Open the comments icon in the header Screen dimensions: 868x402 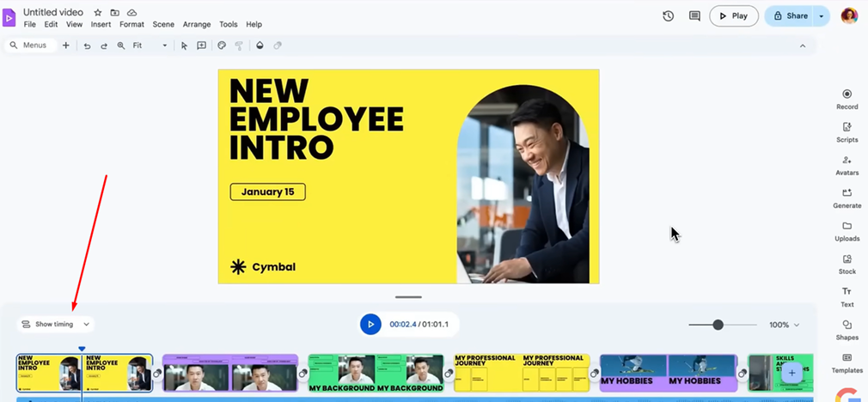click(x=694, y=15)
